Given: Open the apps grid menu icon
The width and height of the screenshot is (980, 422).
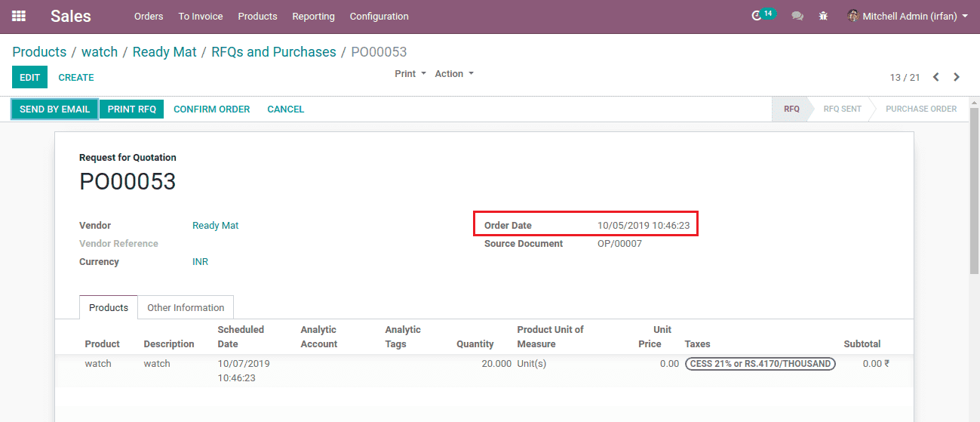Looking at the screenshot, I should pyautogui.click(x=19, y=16).
